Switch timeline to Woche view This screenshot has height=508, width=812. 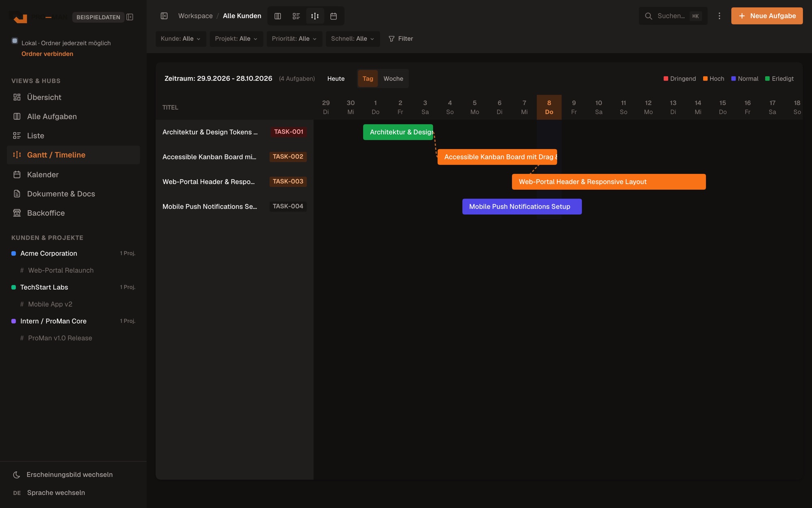point(393,79)
